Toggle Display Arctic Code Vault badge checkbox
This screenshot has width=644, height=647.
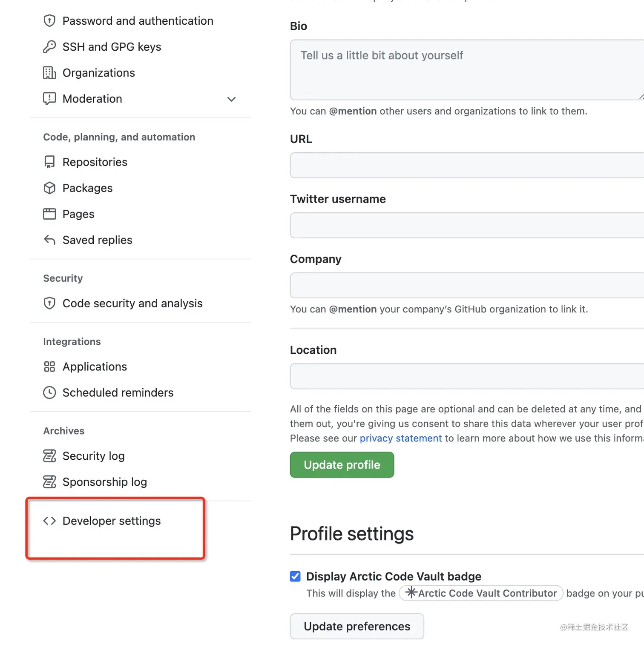(x=295, y=576)
